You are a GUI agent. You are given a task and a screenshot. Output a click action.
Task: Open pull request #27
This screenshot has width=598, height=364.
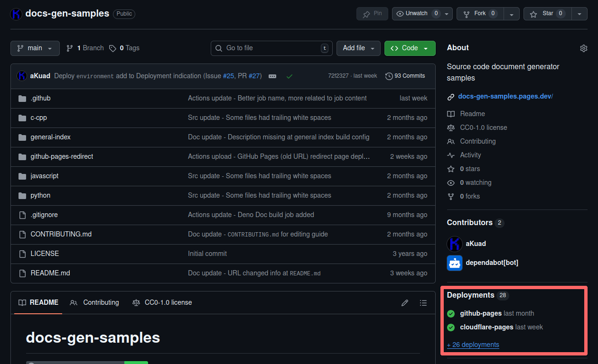(254, 75)
